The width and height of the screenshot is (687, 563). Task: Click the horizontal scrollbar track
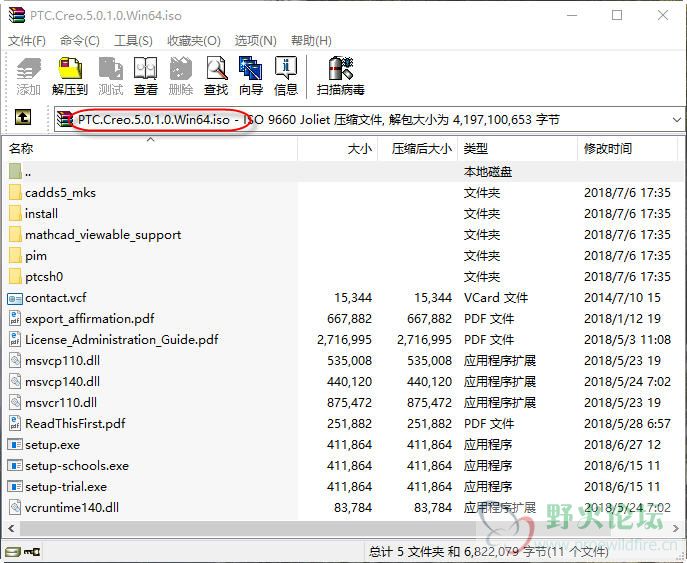click(343, 529)
